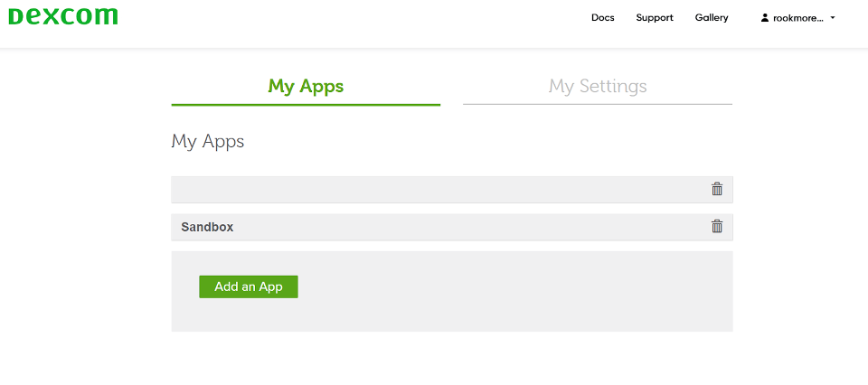Click the user profile silhouette icon
Viewport: 868px width, 385px height.
[x=765, y=18]
